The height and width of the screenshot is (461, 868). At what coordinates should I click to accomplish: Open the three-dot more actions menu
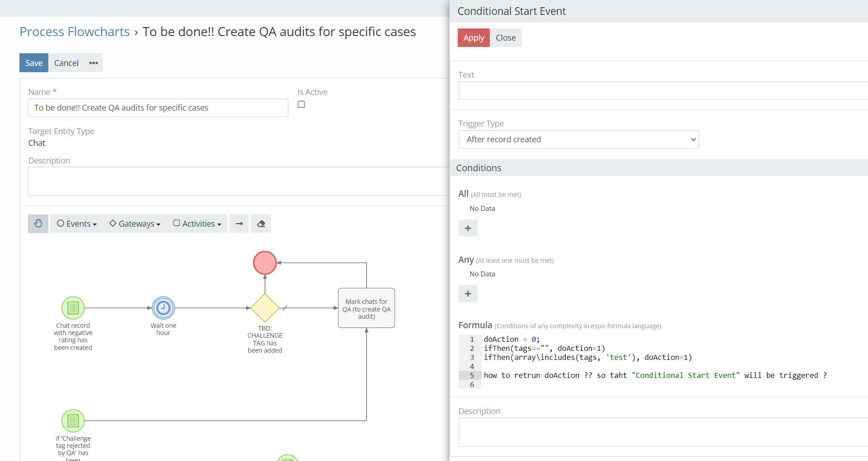[x=93, y=63]
